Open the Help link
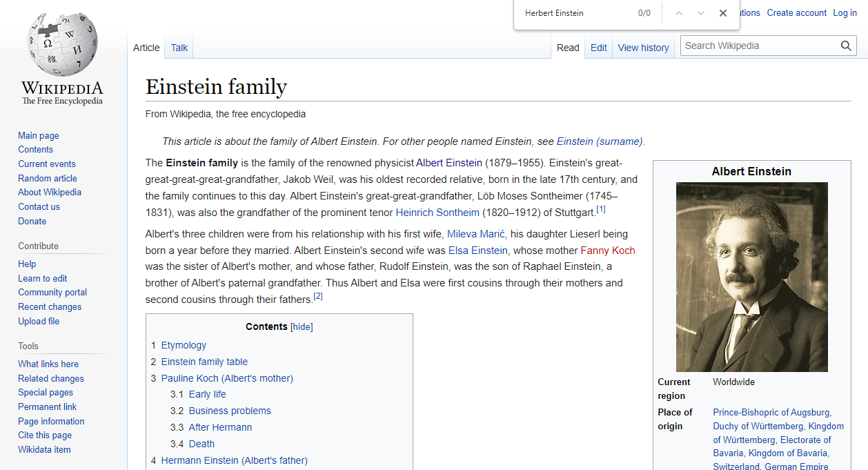The image size is (868, 470). tap(27, 264)
